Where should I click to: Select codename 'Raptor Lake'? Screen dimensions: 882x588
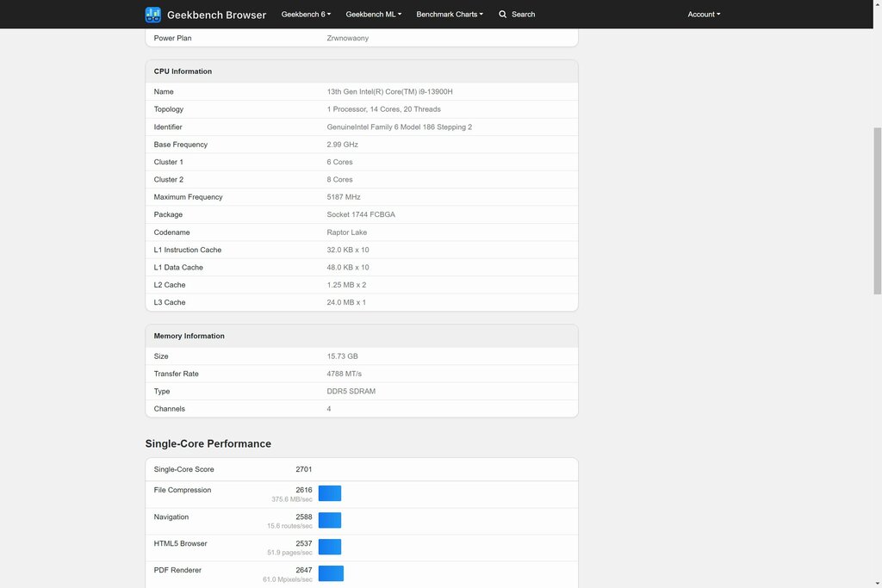pos(347,232)
